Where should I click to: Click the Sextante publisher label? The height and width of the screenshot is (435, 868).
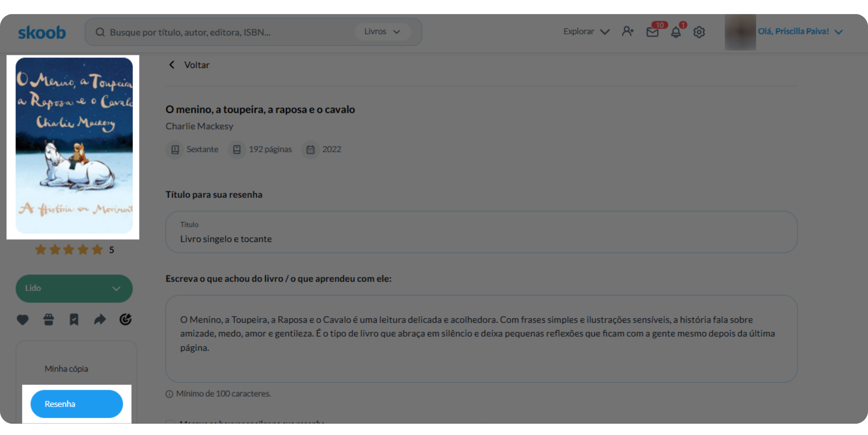(x=203, y=149)
